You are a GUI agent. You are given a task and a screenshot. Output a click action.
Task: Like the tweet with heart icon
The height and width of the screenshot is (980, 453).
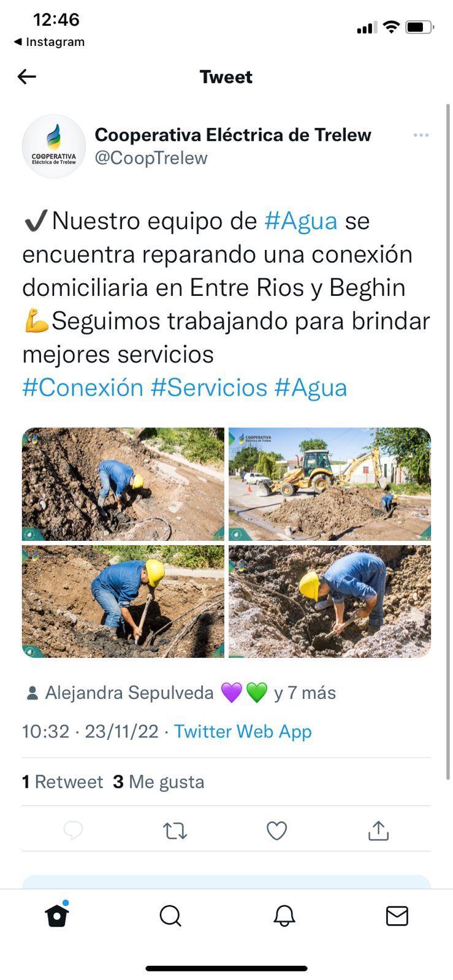tap(276, 831)
